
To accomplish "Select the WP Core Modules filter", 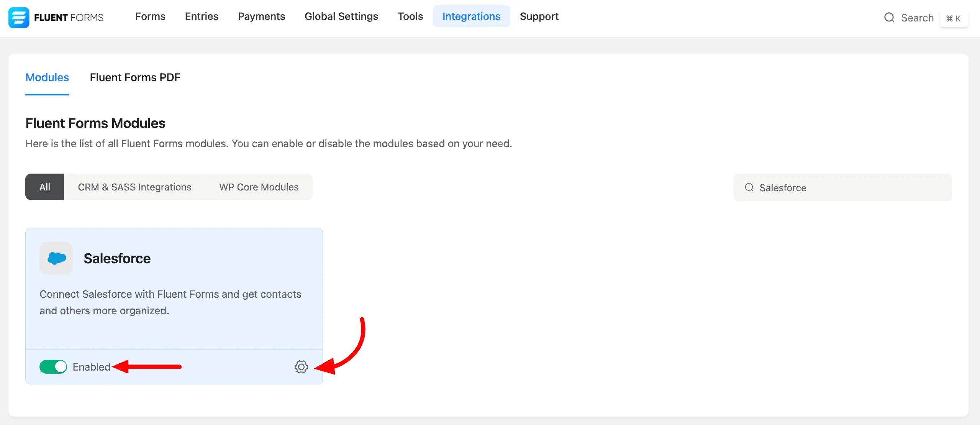I will (259, 187).
